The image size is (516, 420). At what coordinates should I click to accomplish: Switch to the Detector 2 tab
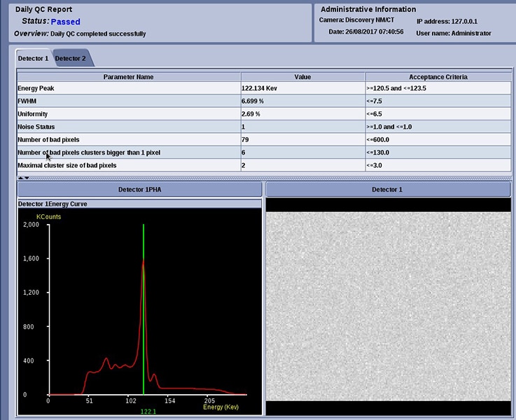click(x=70, y=59)
